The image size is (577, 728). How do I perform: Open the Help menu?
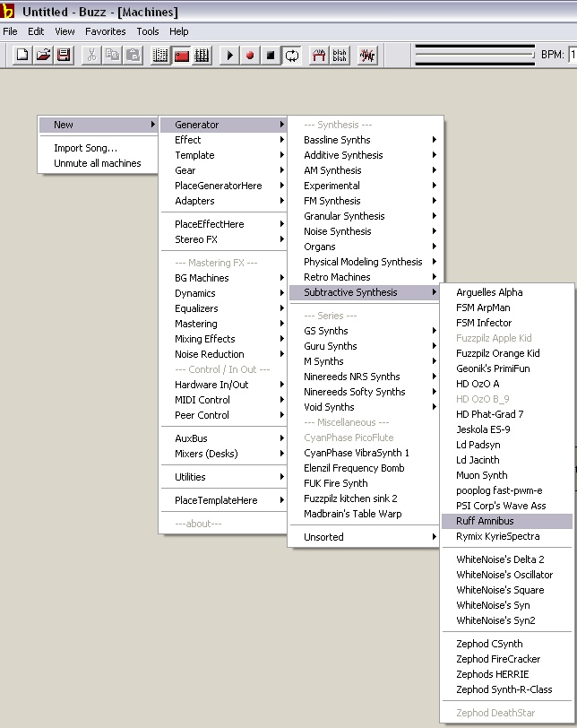[x=178, y=31]
